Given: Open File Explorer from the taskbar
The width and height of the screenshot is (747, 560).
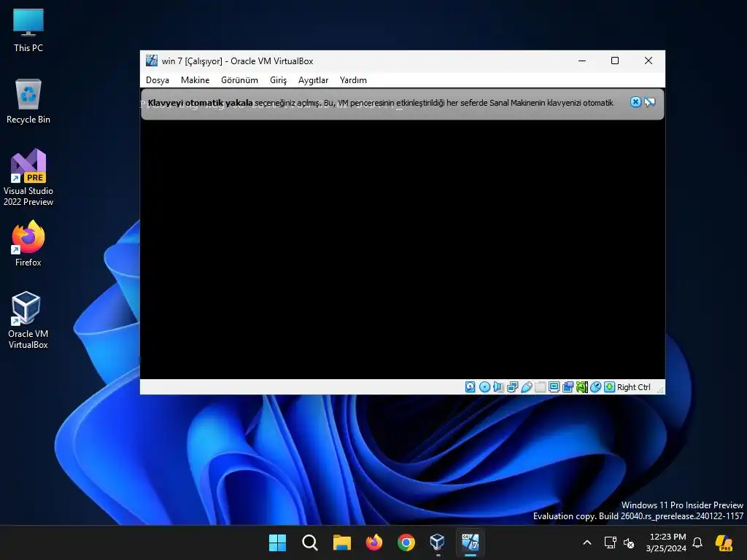Looking at the screenshot, I should (342, 542).
